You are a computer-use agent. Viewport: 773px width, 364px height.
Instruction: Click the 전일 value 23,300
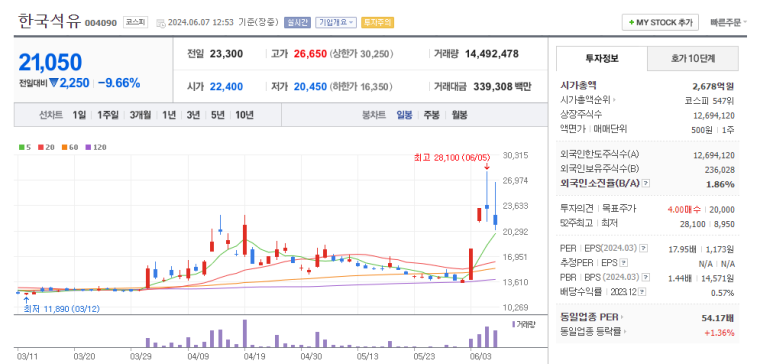tap(226, 54)
